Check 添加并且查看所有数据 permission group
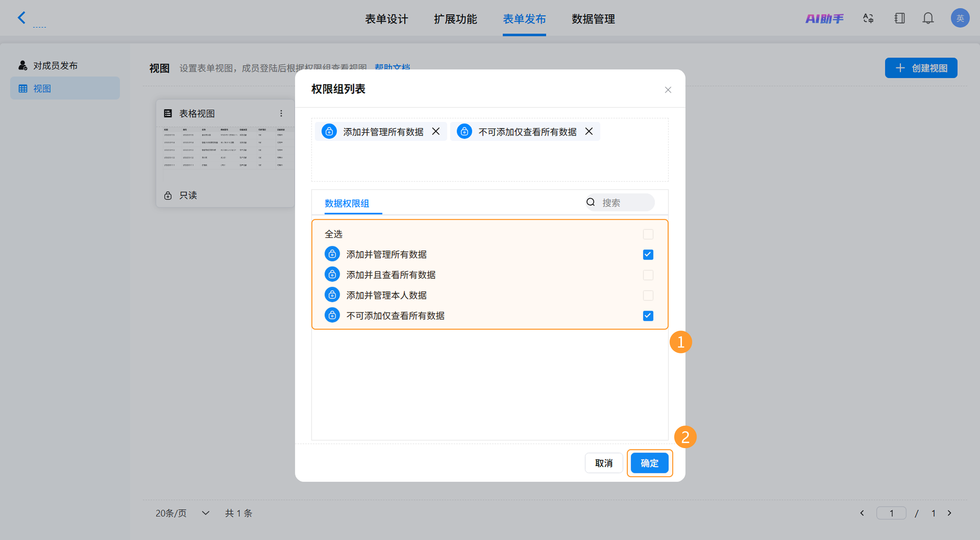The image size is (980, 540). pyautogui.click(x=648, y=275)
